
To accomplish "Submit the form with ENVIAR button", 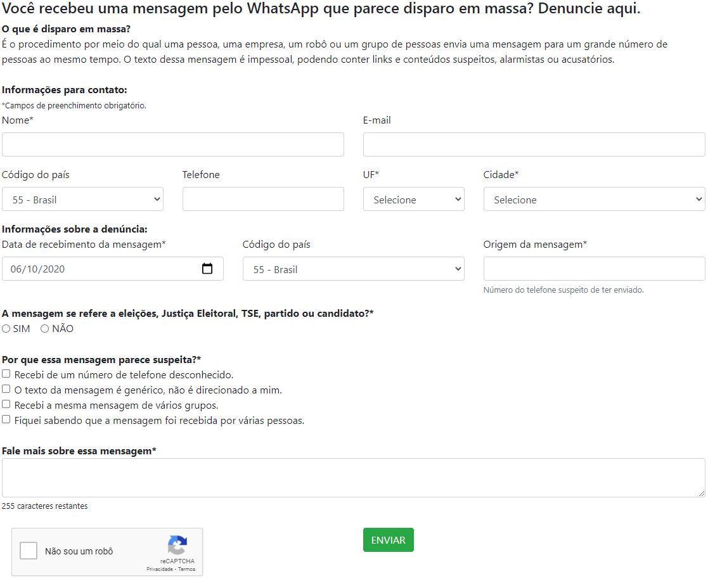I will 389,540.
